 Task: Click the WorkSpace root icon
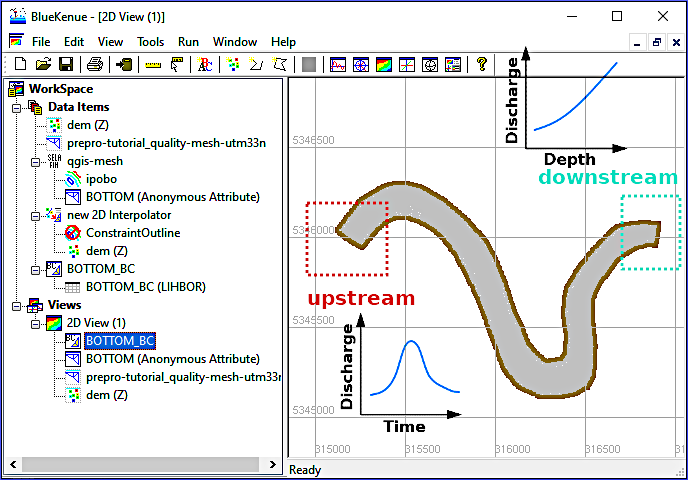coord(16,89)
